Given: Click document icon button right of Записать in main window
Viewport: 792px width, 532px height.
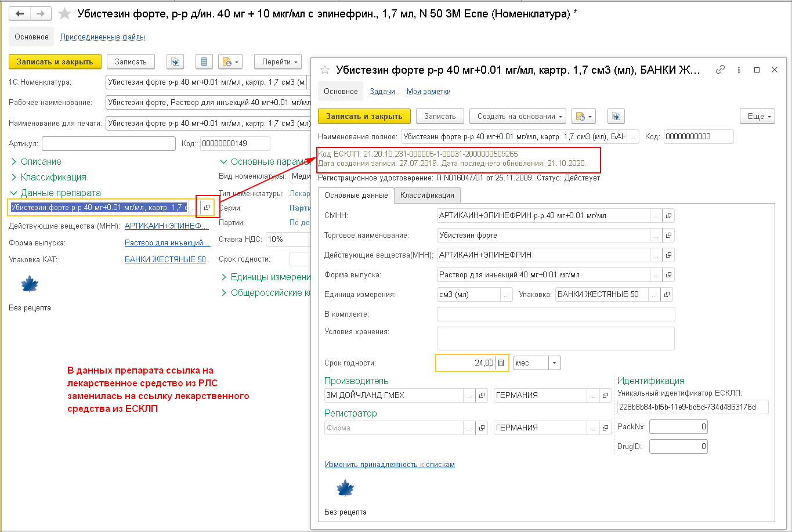Looking at the screenshot, I should point(175,61).
